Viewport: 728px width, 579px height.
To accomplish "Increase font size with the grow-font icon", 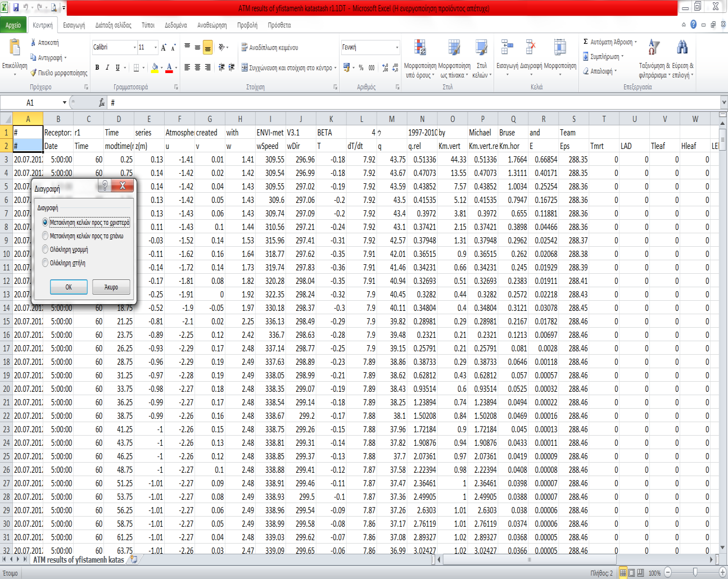I will pos(164,47).
